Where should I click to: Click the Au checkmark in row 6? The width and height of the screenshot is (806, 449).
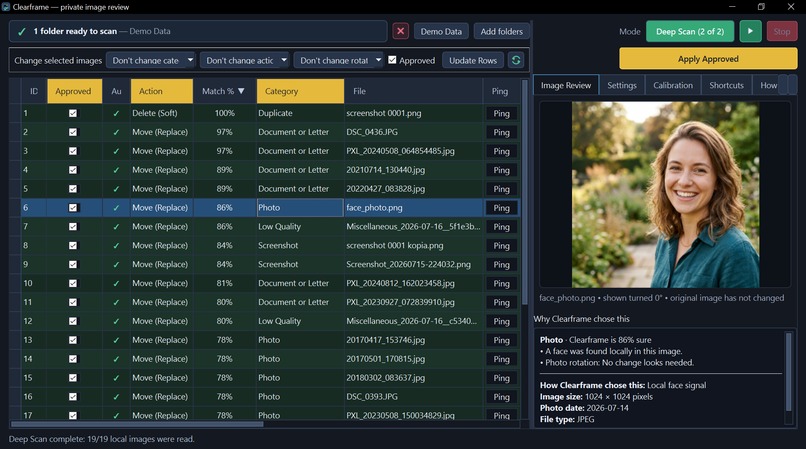pos(116,208)
